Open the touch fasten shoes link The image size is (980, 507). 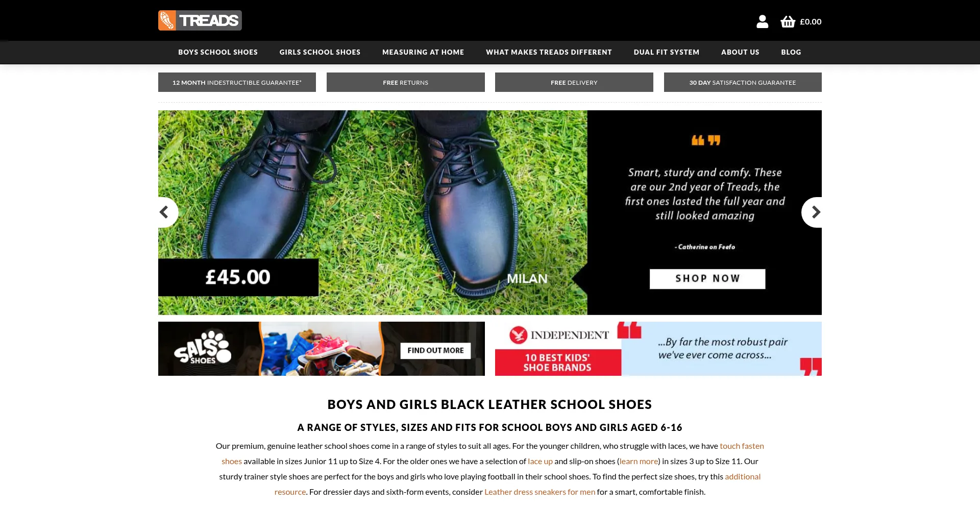pos(742,446)
